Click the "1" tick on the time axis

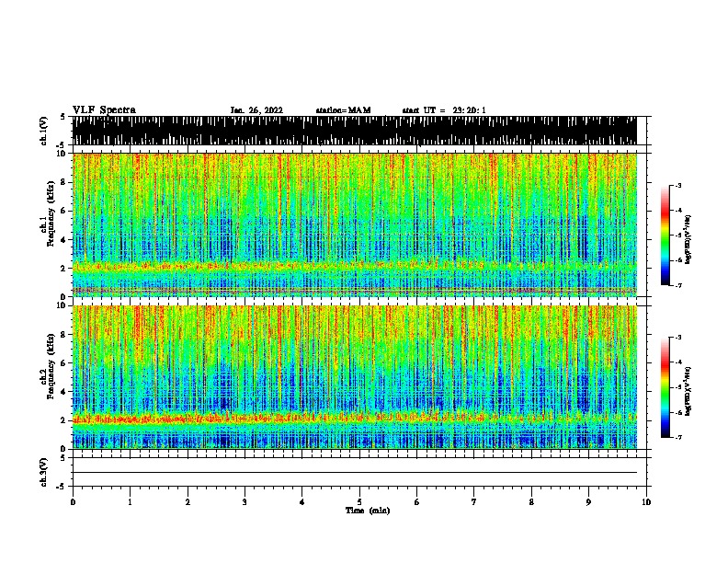(x=130, y=501)
